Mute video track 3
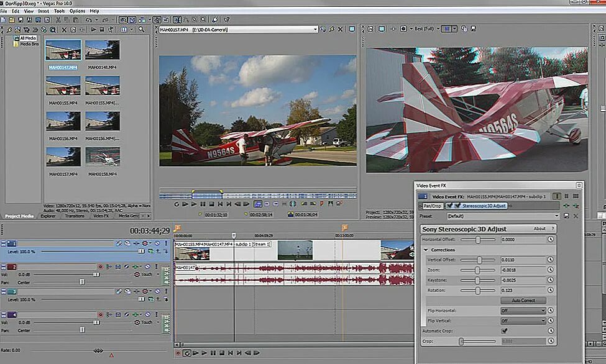Image resolution: width=606 pixels, height=364 pixels. (157, 291)
